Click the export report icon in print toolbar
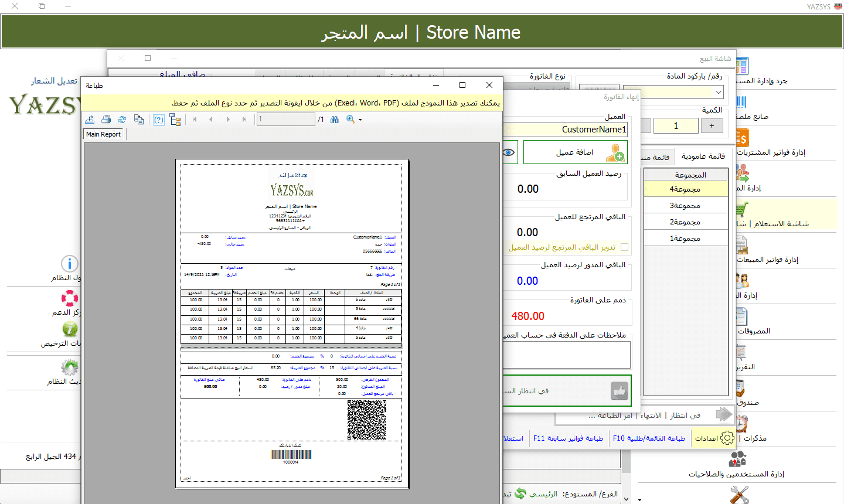Screen dimensions: 844x504 click(x=90, y=120)
